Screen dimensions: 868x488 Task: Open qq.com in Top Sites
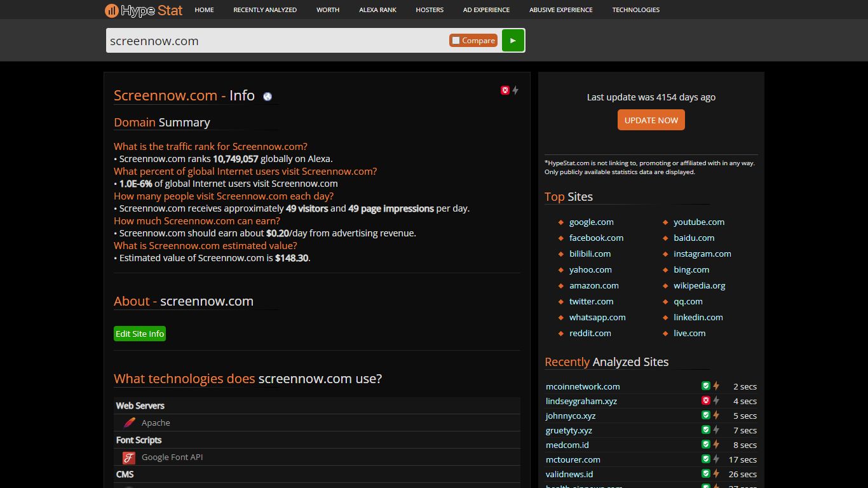click(688, 301)
